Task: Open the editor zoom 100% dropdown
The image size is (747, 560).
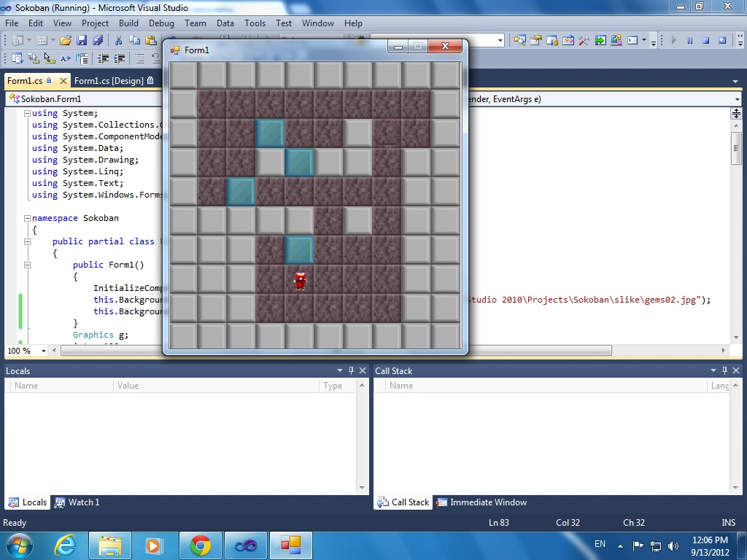Action: [44, 351]
